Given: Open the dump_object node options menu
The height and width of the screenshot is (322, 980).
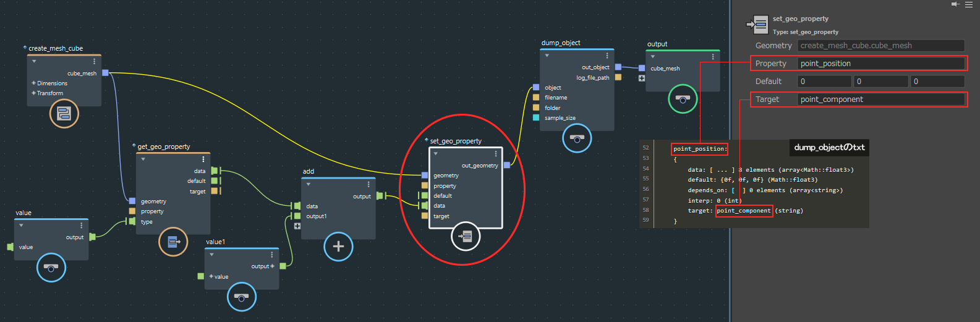Looking at the screenshot, I should 607,56.
